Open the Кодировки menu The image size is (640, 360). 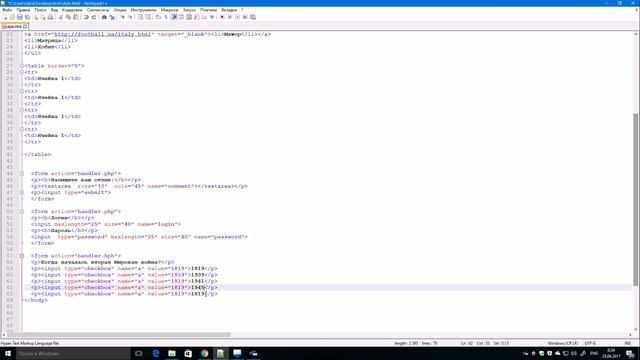coord(72,10)
